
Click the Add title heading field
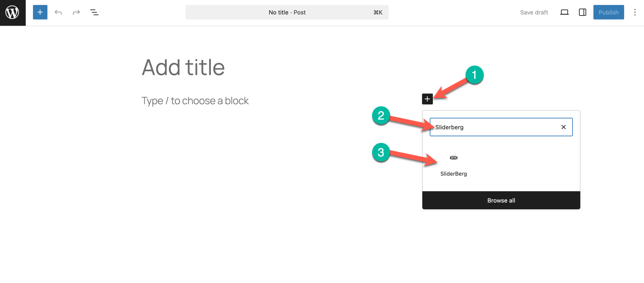point(183,67)
